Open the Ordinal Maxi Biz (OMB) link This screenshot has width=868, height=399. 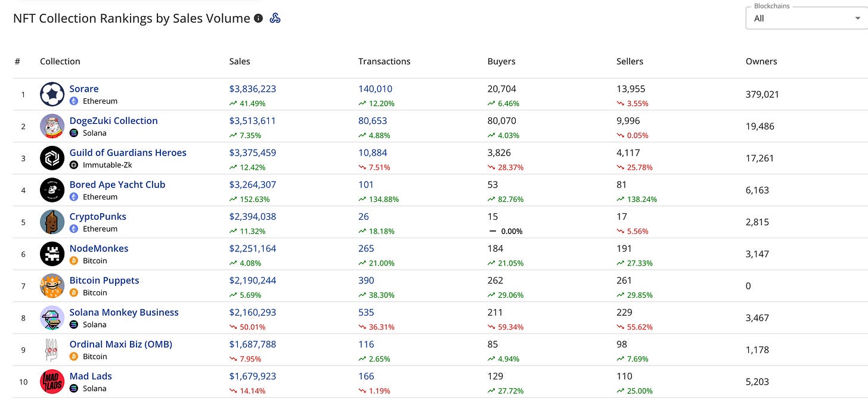[x=121, y=344]
